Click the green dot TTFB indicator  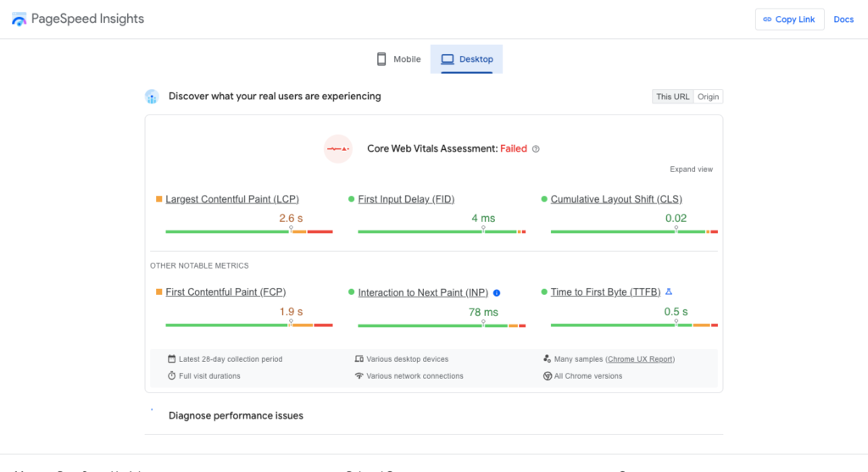(x=543, y=292)
